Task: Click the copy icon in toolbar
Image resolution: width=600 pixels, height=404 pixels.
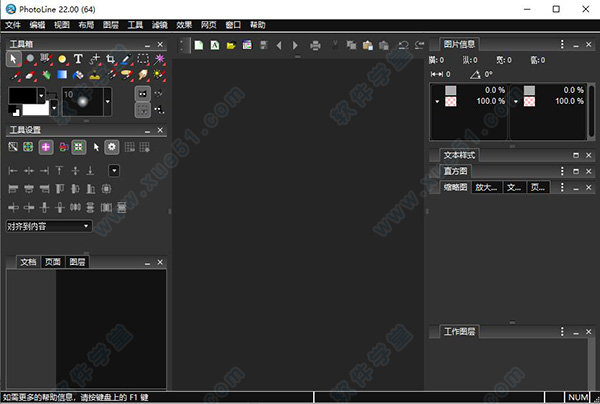Action: [x=351, y=46]
